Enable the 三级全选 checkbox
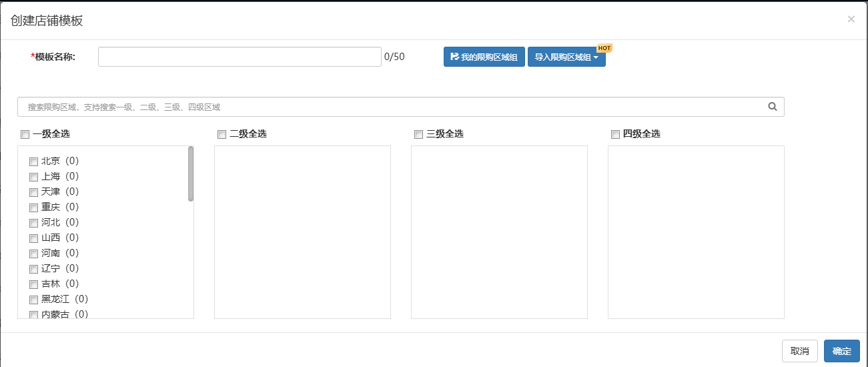868x367 pixels. click(x=419, y=135)
